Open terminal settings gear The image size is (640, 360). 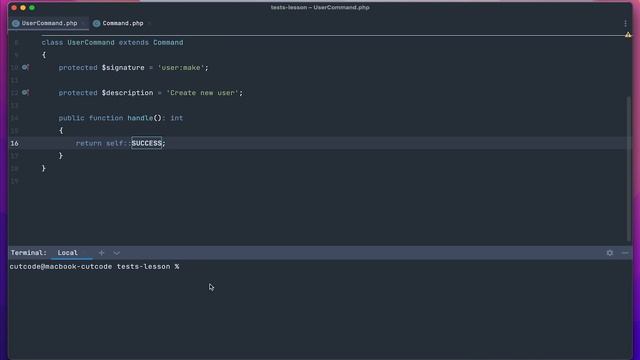(609, 253)
